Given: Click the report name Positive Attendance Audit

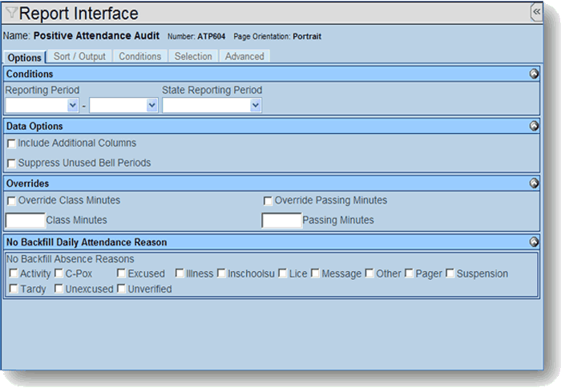Looking at the screenshot, I should point(96,36).
